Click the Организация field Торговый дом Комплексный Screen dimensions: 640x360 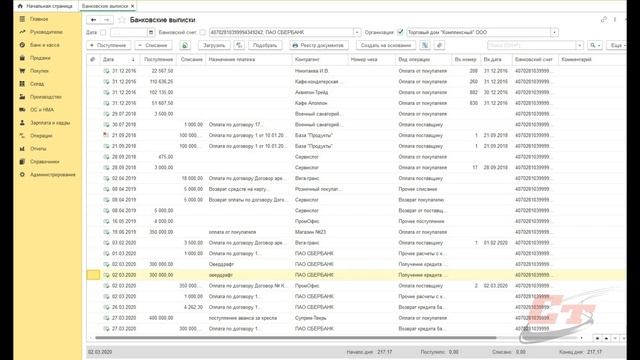(x=479, y=32)
